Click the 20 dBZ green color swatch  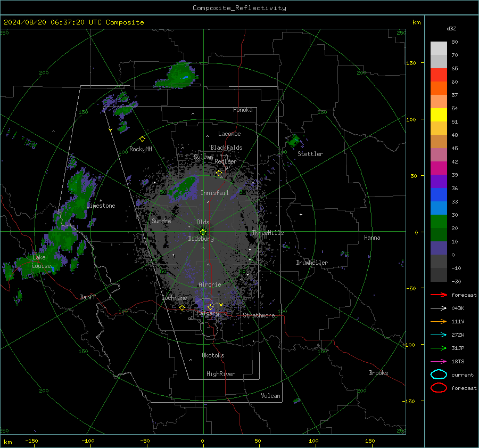pyautogui.click(x=439, y=234)
